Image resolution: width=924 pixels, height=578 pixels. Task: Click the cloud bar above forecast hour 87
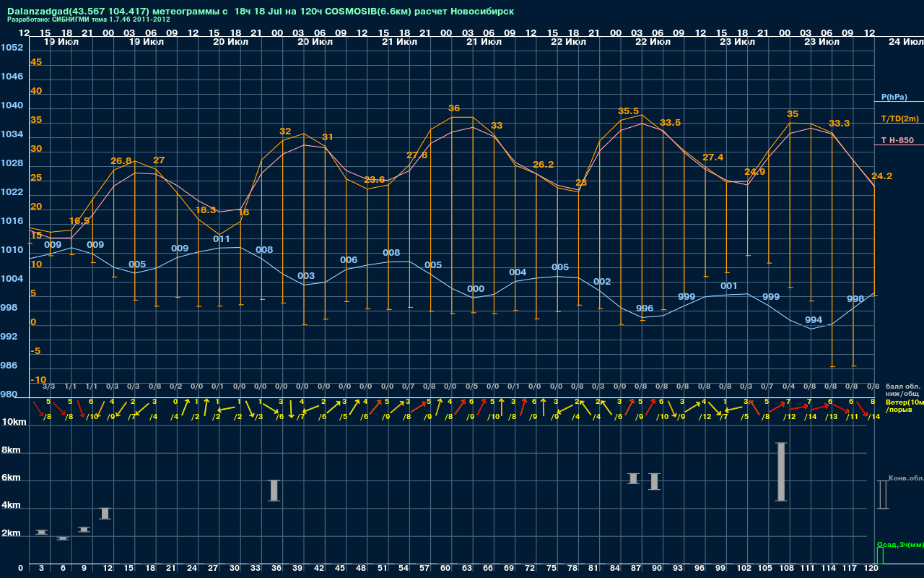pos(633,478)
